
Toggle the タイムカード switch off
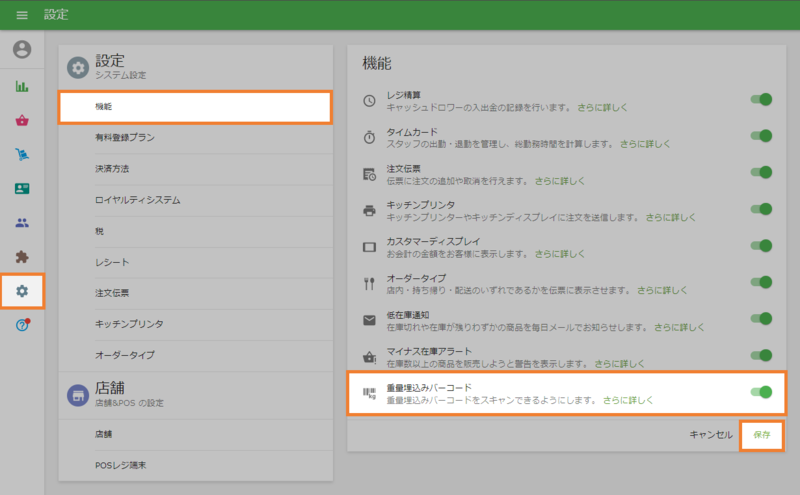pyautogui.click(x=762, y=136)
